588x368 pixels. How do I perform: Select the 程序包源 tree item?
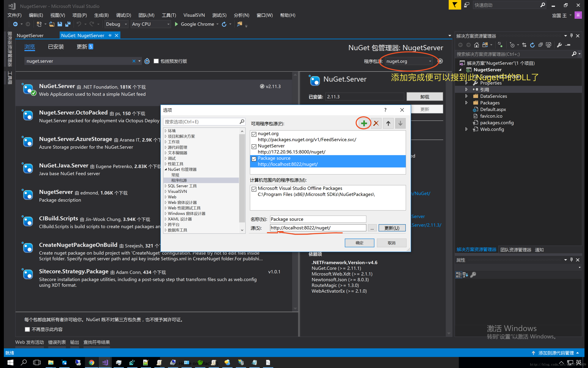[179, 180]
